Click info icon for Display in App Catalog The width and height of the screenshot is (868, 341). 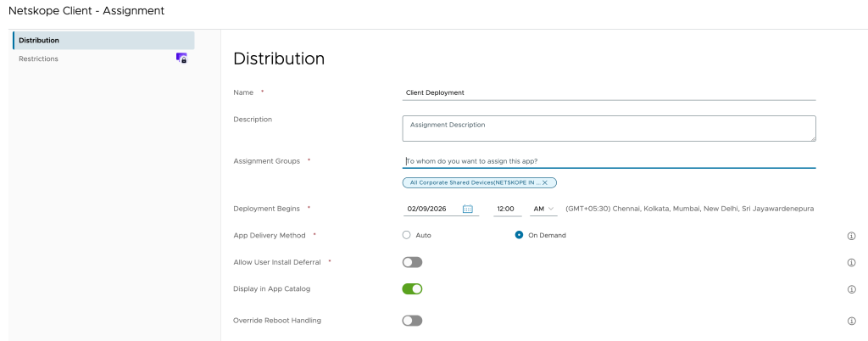pyautogui.click(x=851, y=289)
